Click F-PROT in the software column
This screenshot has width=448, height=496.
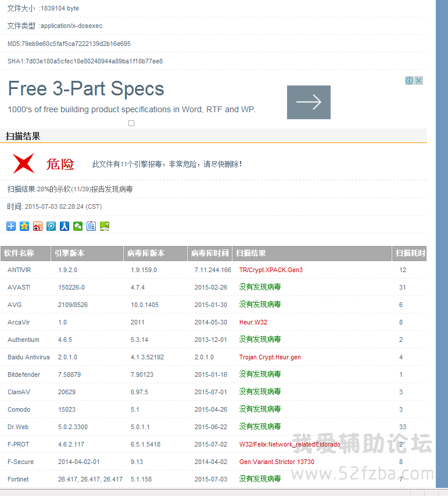pyautogui.click(x=19, y=444)
